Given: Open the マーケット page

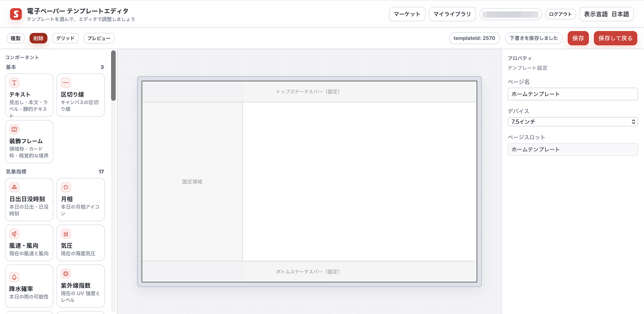Looking at the screenshot, I should point(407,14).
